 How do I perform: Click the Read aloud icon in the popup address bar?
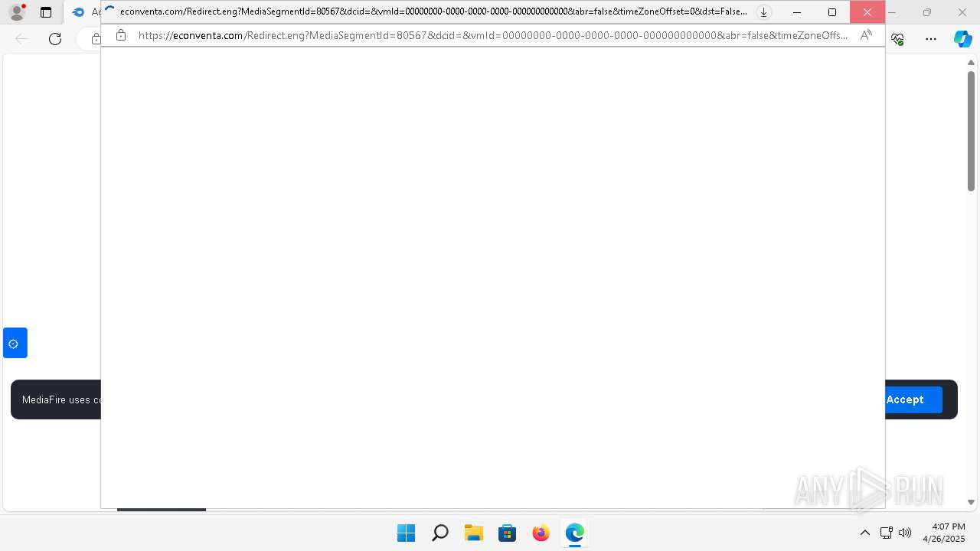[x=866, y=35]
